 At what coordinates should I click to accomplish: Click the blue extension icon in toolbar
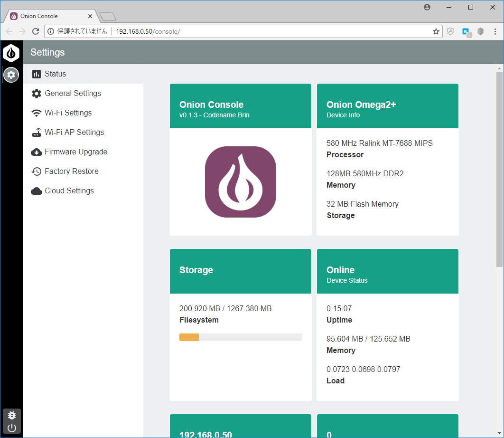point(467,32)
